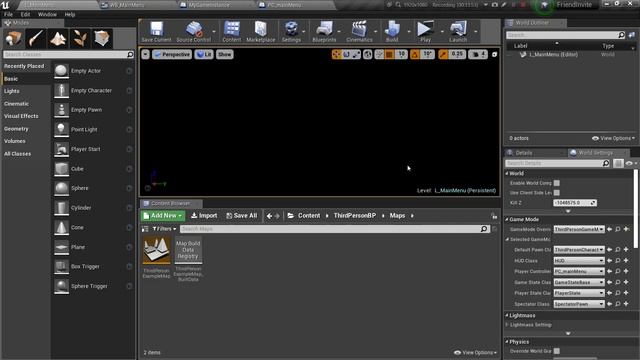Open the File menu

tap(8, 14)
